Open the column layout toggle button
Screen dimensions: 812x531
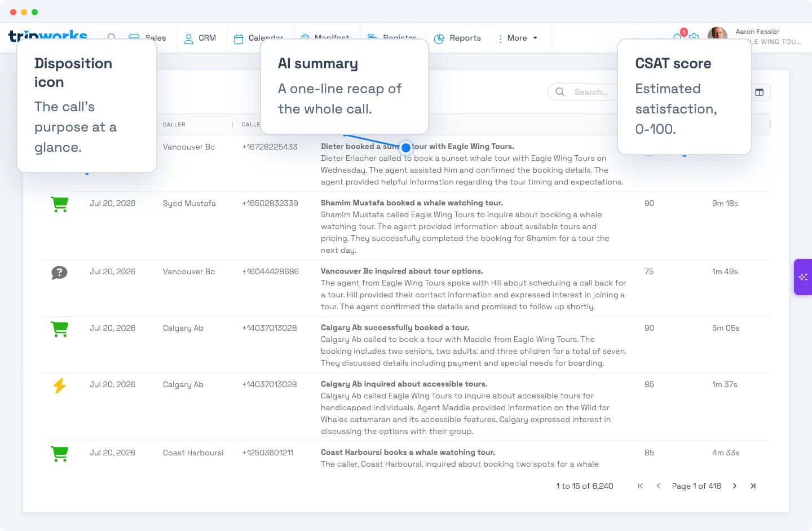[x=760, y=93]
